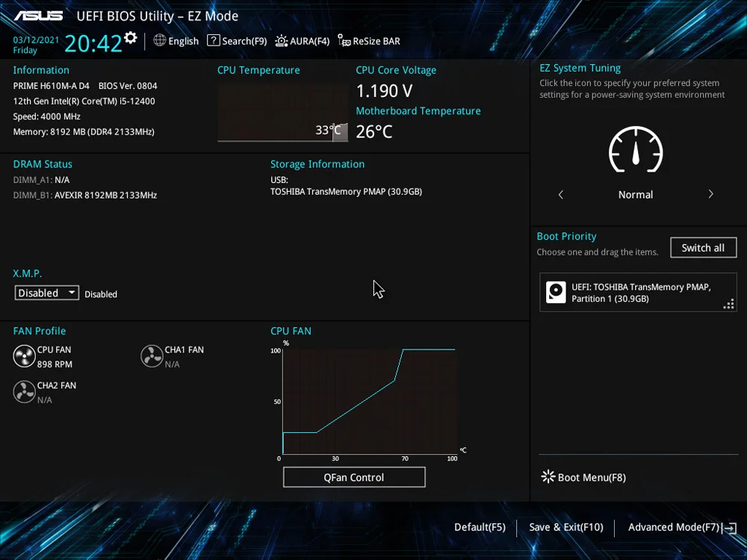747x560 pixels.
Task: Open the English language selector
Action: [176, 41]
